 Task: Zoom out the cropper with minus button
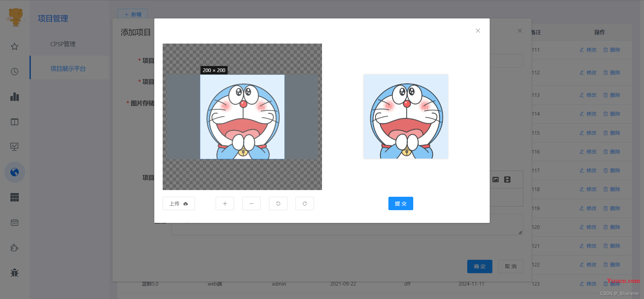pyautogui.click(x=251, y=203)
